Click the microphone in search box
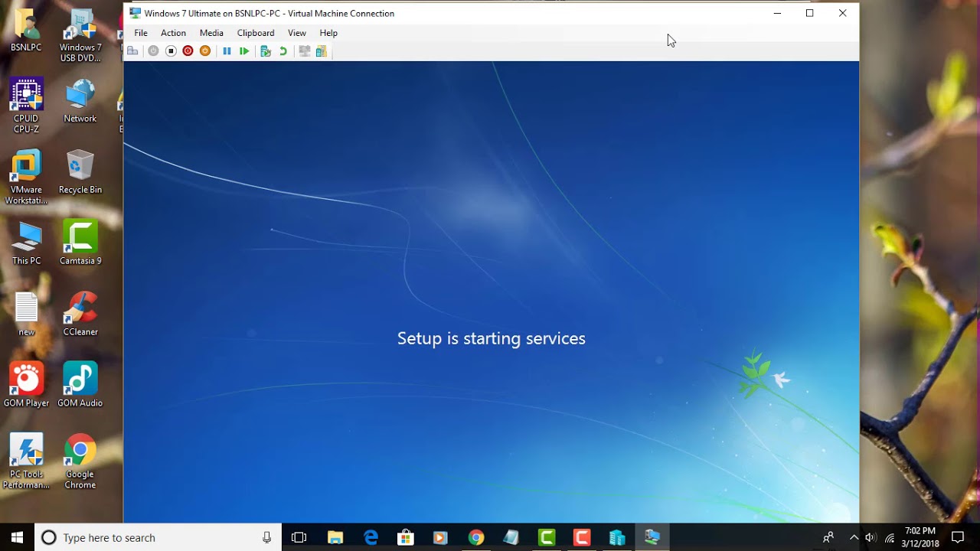 coord(266,537)
